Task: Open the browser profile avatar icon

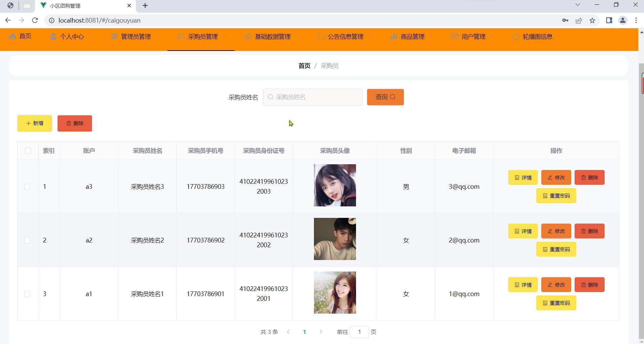Action: click(622, 21)
